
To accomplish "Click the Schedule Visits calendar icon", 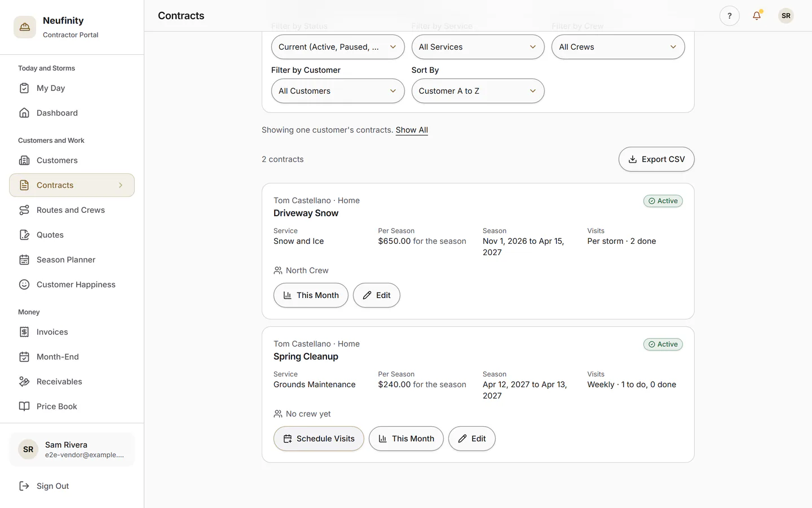I will click(x=288, y=439).
